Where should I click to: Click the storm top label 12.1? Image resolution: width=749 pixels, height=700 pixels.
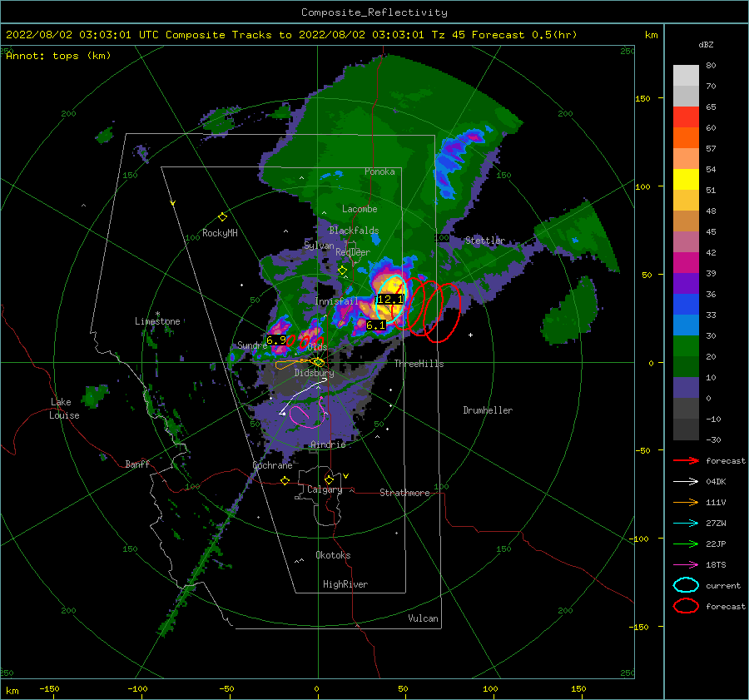390,300
